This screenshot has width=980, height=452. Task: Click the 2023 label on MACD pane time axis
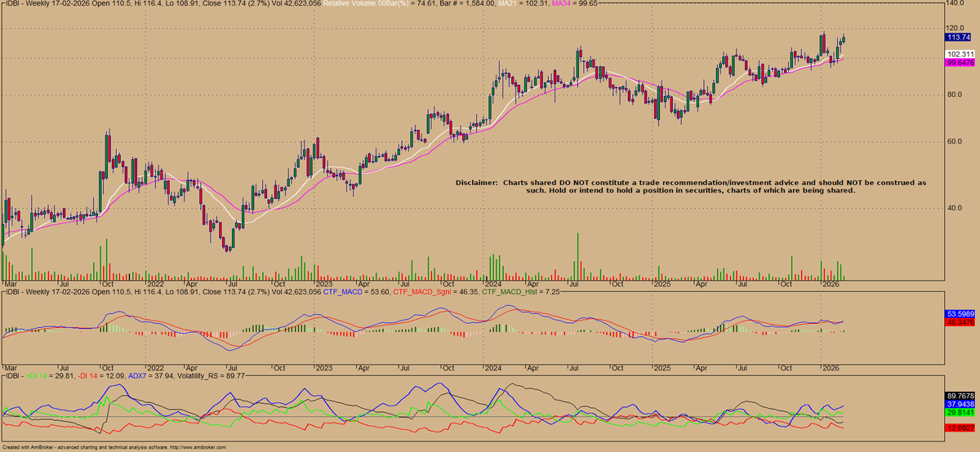[324, 367]
